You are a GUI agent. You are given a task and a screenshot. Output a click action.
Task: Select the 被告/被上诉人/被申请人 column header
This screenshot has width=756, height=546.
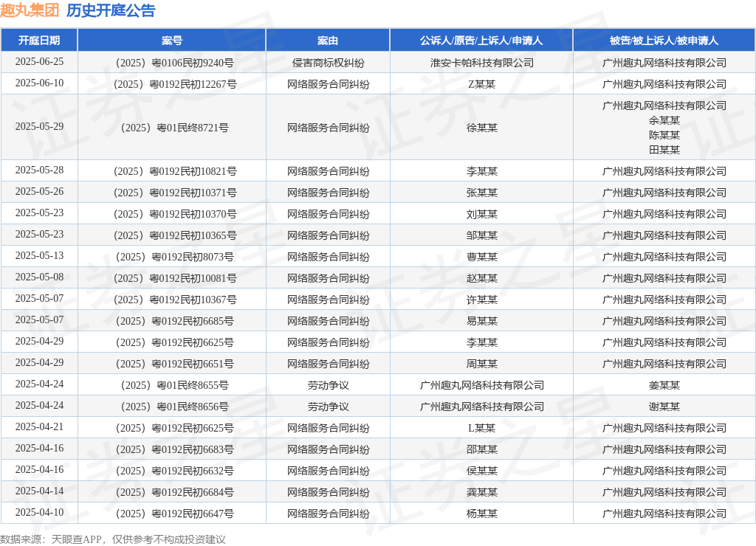pos(664,41)
